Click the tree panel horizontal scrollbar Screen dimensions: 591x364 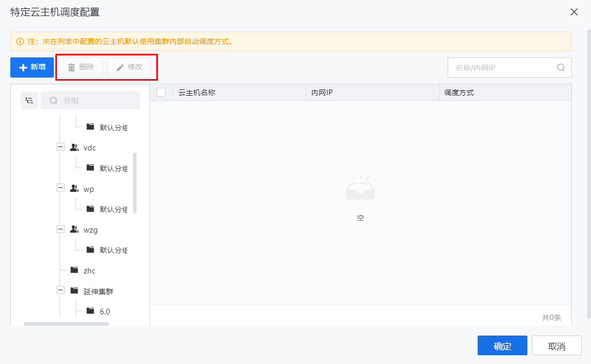[x=66, y=324]
